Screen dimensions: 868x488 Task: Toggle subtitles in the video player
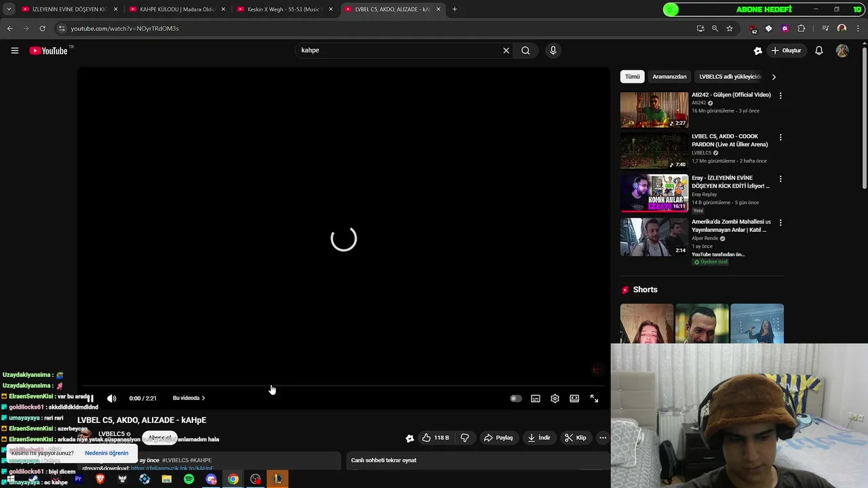click(x=536, y=399)
